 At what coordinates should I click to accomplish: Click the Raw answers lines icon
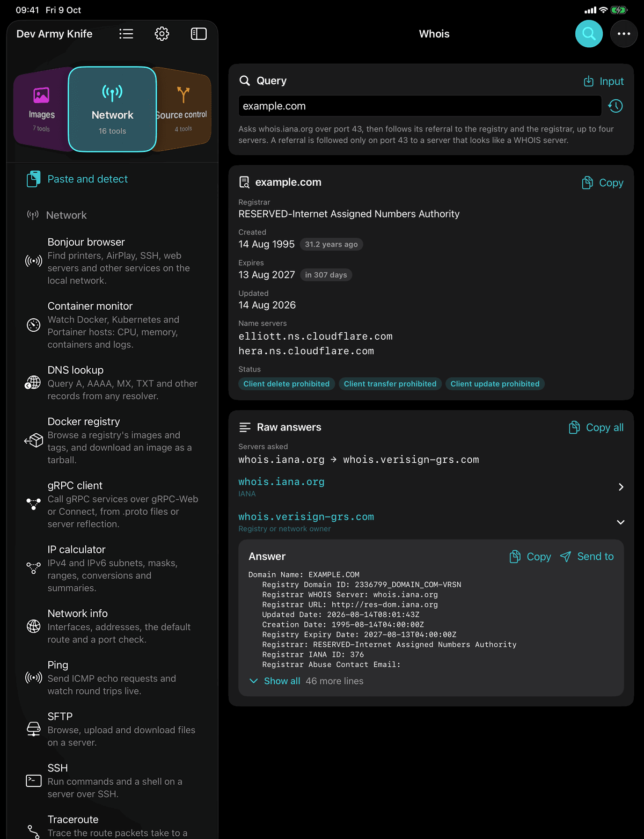click(245, 427)
